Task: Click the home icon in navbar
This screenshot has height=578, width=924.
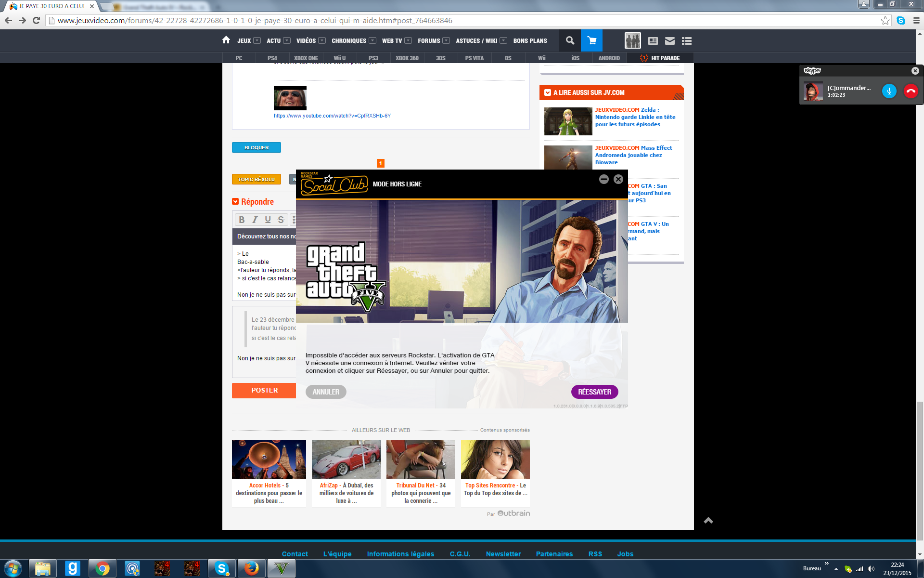Action: [226, 40]
